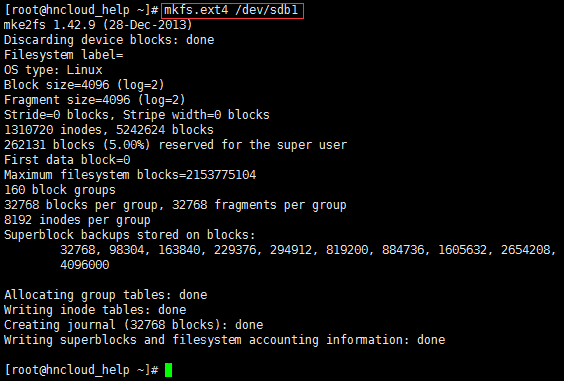Click the 262131 blocks reserved line
This screenshot has height=381, width=564.
(x=175, y=145)
